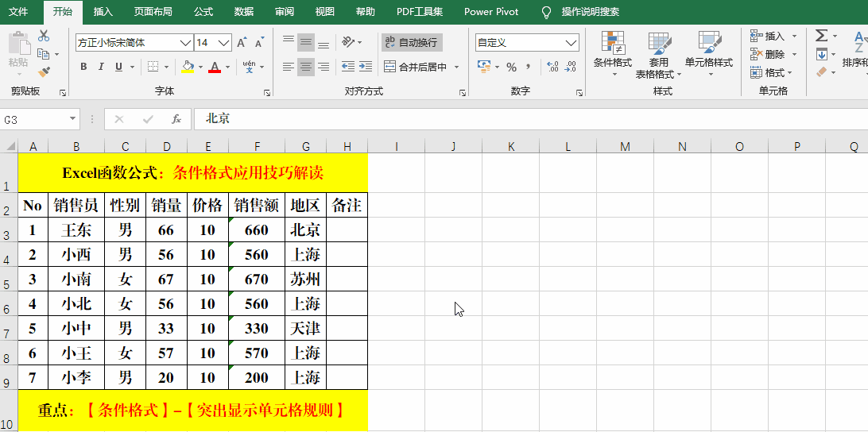Click the formula bar showing 北京

tap(530, 119)
